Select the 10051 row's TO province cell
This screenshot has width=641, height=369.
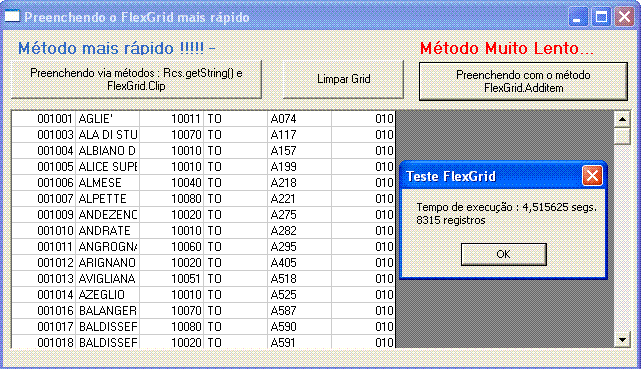pos(235,279)
